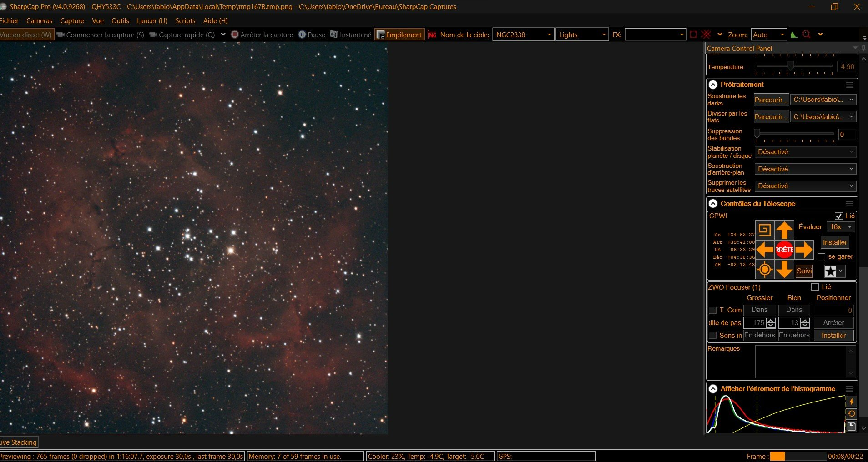This screenshot has width=868, height=462.
Task: Click the red magnifier focus icon in toolbar
Action: [x=807, y=35]
